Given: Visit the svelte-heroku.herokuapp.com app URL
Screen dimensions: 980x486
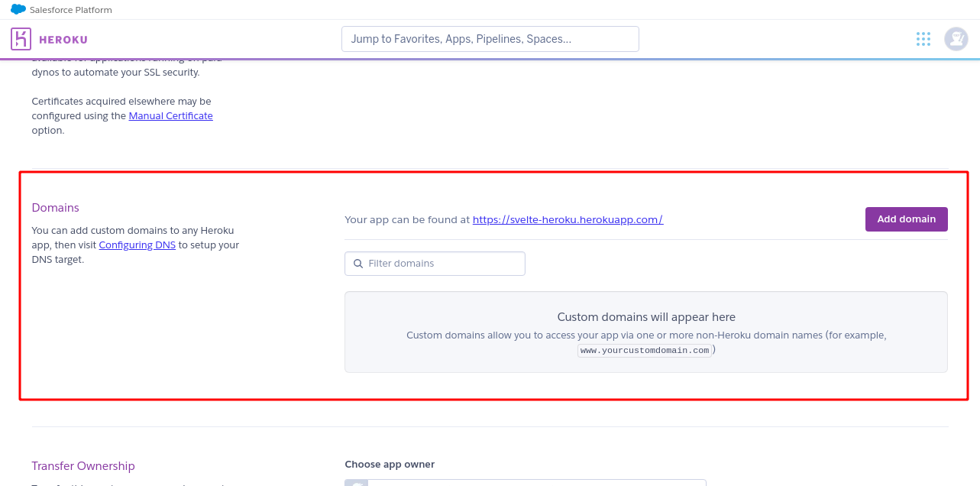Looking at the screenshot, I should [x=568, y=219].
